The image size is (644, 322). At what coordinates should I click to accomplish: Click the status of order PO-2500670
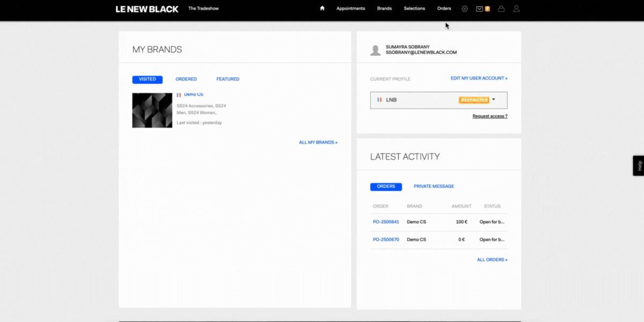pyautogui.click(x=492, y=240)
